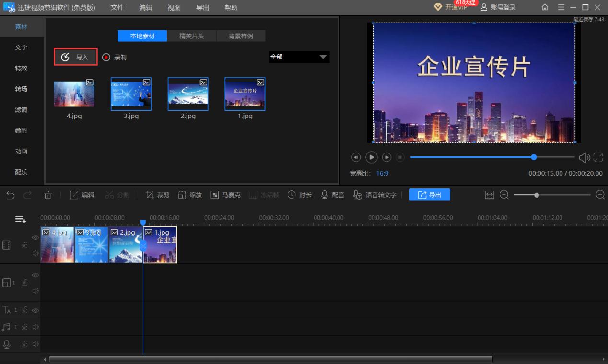
Task: Fit the timeline to the window width
Action: pyautogui.click(x=489, y=195)
